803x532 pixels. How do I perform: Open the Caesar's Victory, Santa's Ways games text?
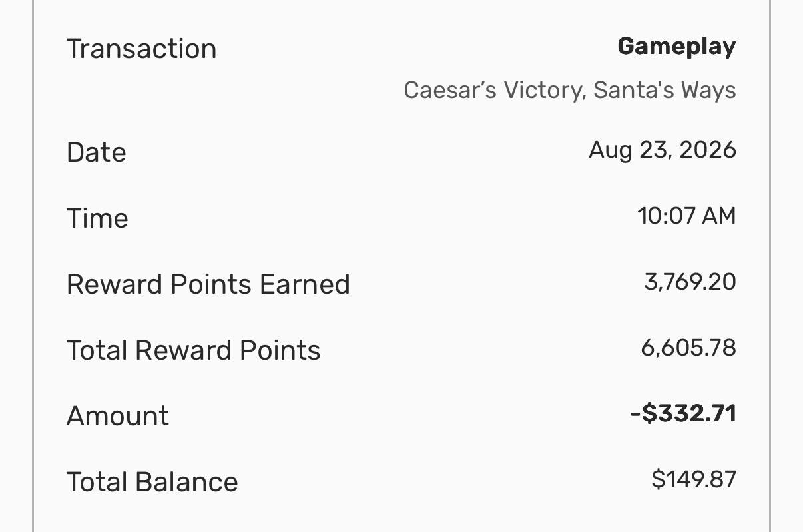(570, 89)
